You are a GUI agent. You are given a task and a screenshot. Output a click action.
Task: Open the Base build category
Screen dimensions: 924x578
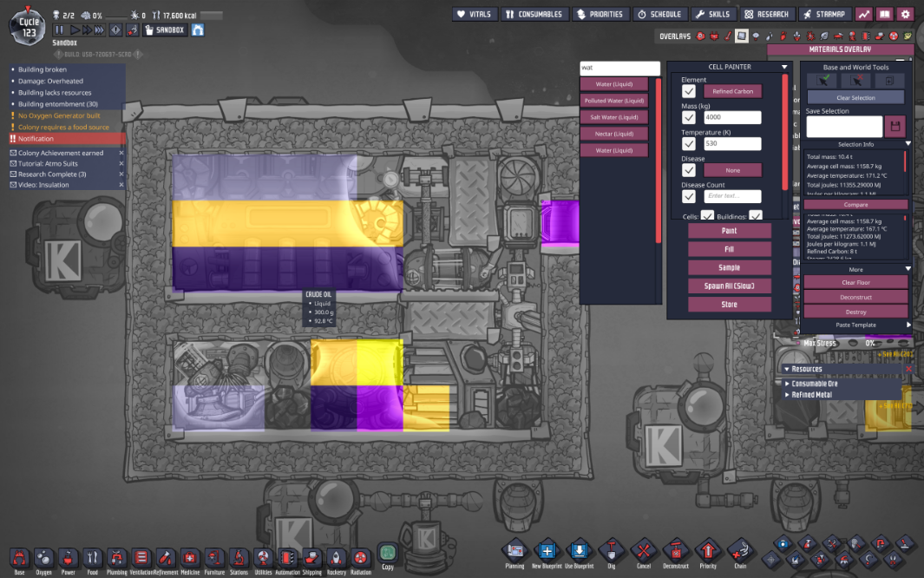(19, 559)
